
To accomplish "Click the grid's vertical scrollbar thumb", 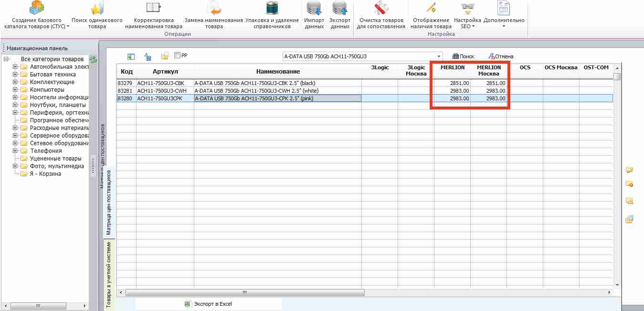I will (617, 76).
